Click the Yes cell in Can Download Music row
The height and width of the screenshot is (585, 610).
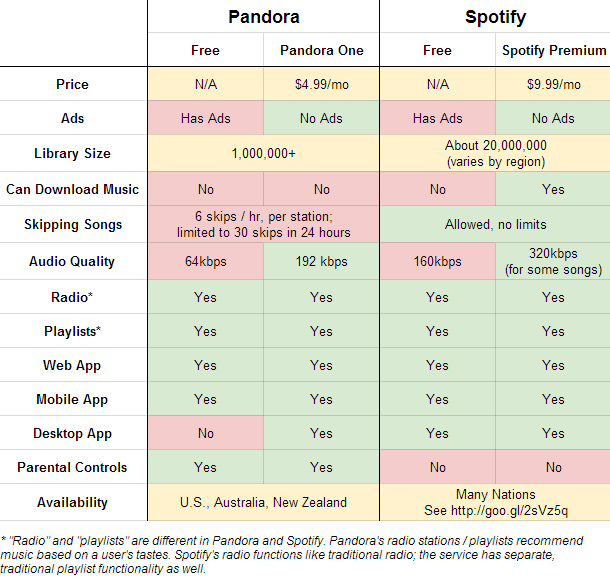[553, 189]
